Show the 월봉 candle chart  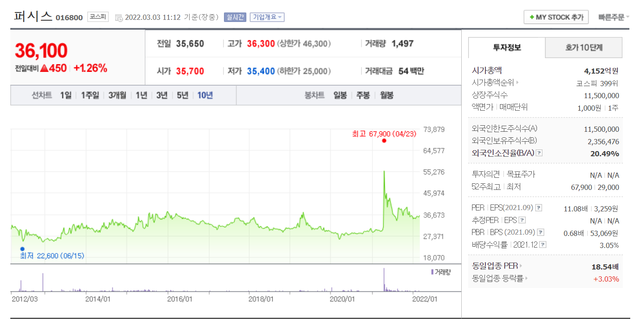point(386,95)
